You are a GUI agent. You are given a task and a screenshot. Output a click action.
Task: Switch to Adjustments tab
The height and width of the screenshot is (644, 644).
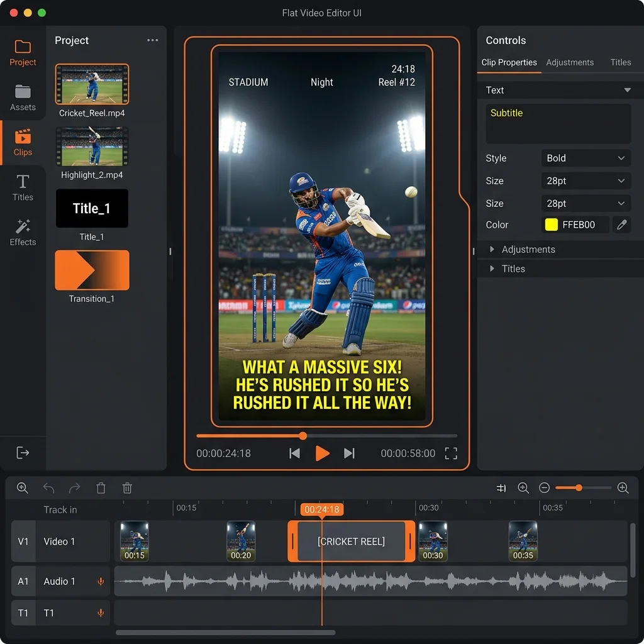click(570, 62)
